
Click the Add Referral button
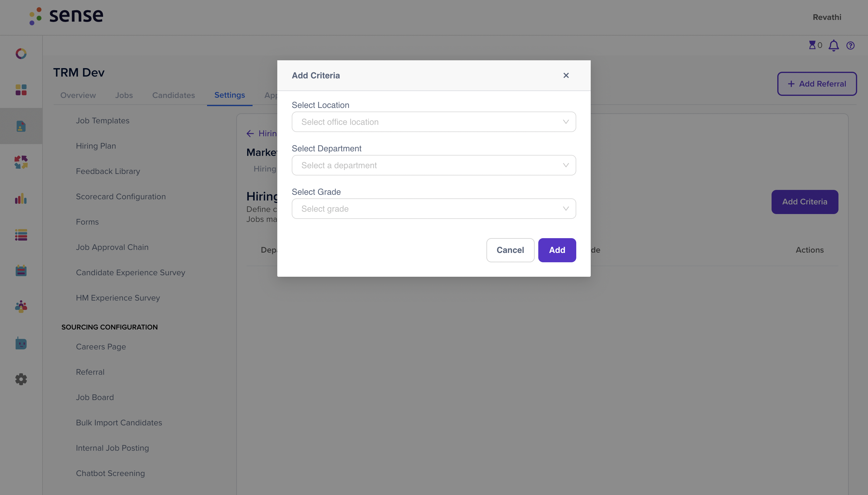(x=817, y=84)
